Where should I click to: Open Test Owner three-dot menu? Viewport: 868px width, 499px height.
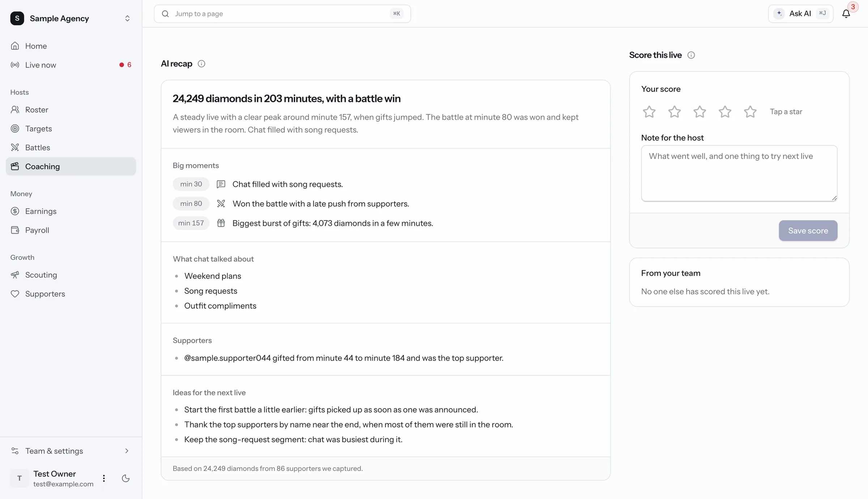(x=104, y=478)
